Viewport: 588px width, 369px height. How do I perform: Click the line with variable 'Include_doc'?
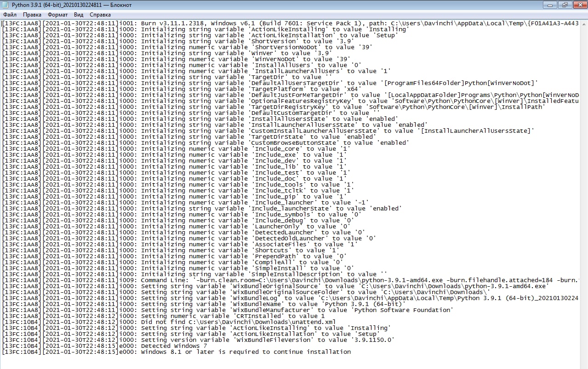174,178
